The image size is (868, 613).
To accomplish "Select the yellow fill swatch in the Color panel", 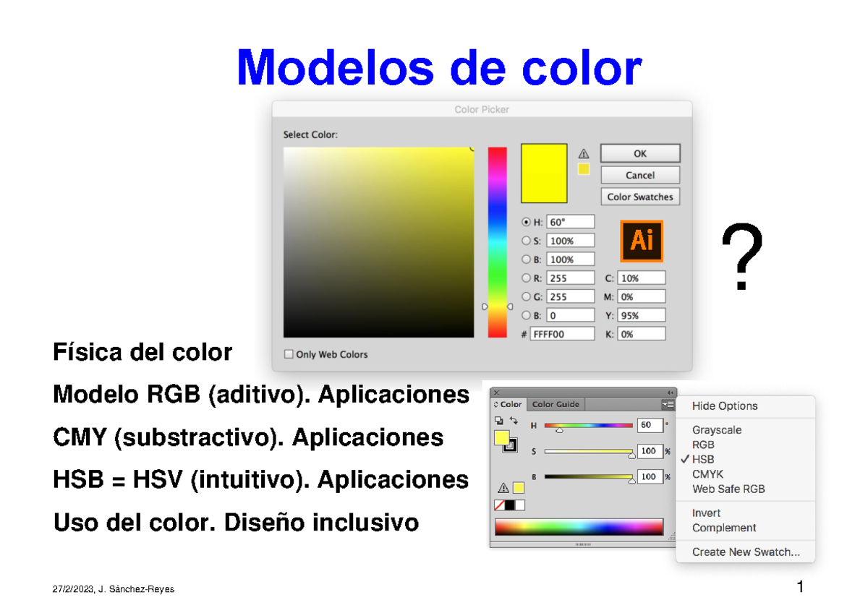I will (501, 439).
